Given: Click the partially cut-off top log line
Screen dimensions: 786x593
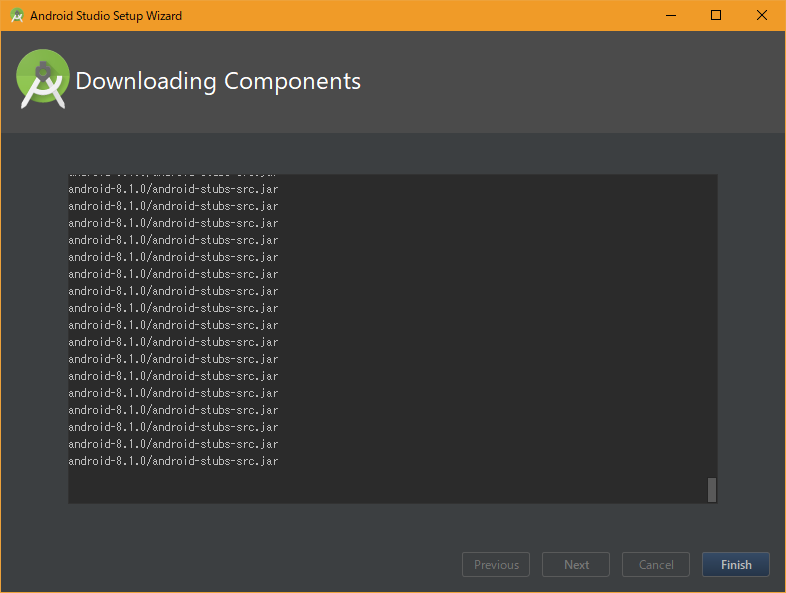Looking at the screenshot, I should 173,176.
